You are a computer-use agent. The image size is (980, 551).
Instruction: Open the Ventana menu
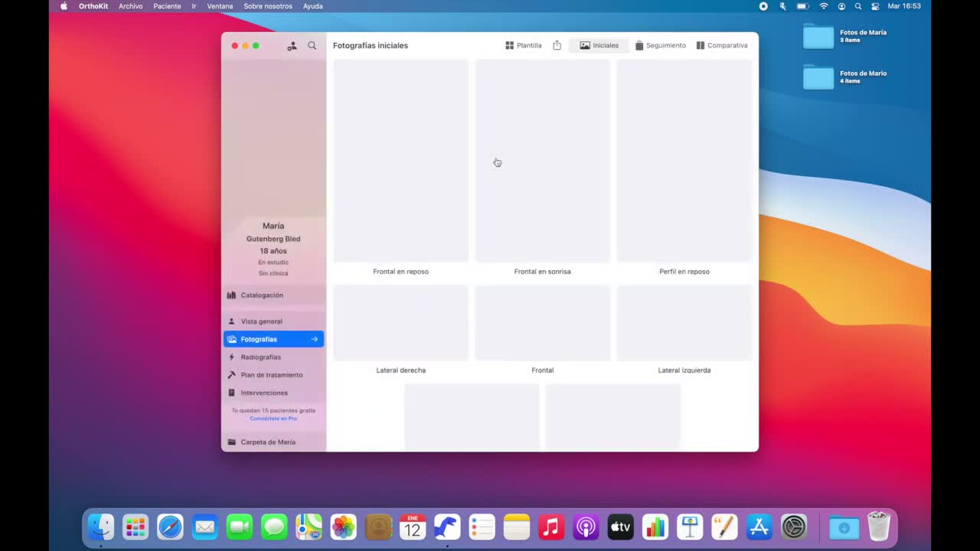(220, 6)
